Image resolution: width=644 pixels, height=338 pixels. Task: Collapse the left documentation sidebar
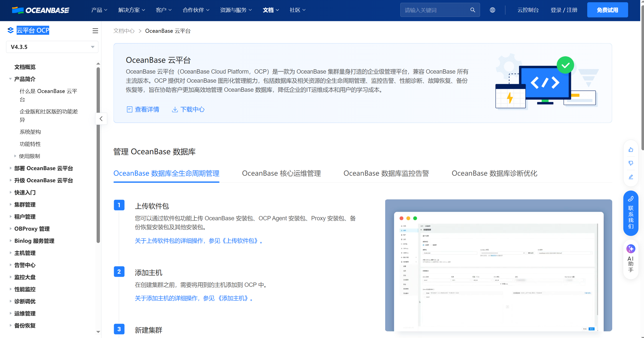[101, 118]
